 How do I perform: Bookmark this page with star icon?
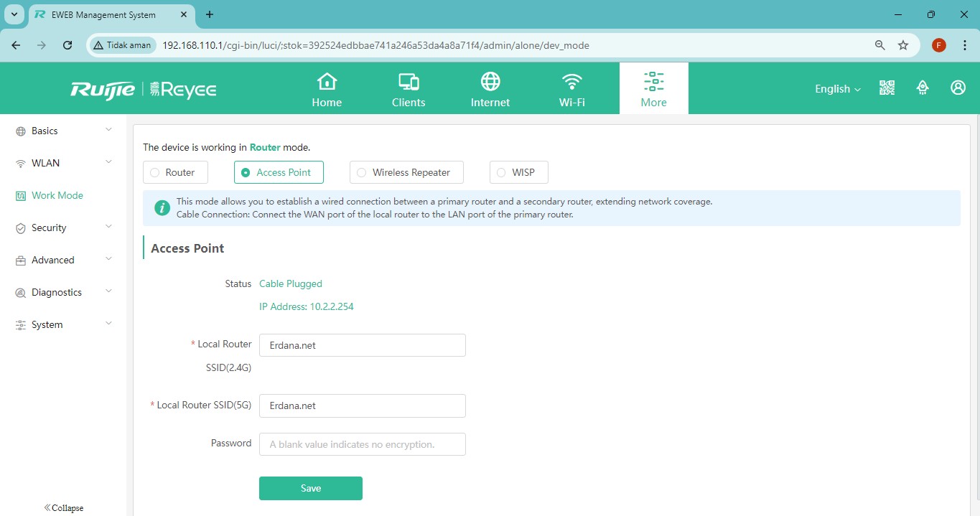[x=903, y=45]
